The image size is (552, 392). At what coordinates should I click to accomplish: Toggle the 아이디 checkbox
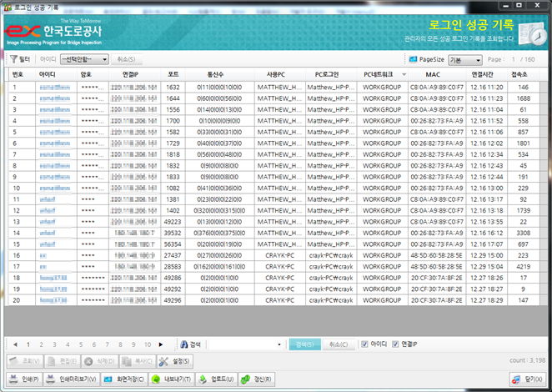[x=365, y=344]
